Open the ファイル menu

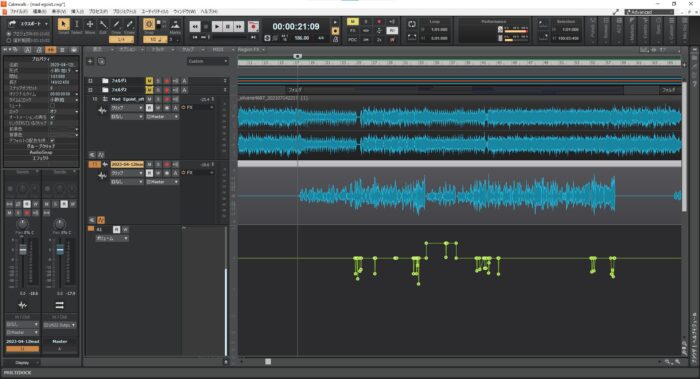tap(18, 12)
